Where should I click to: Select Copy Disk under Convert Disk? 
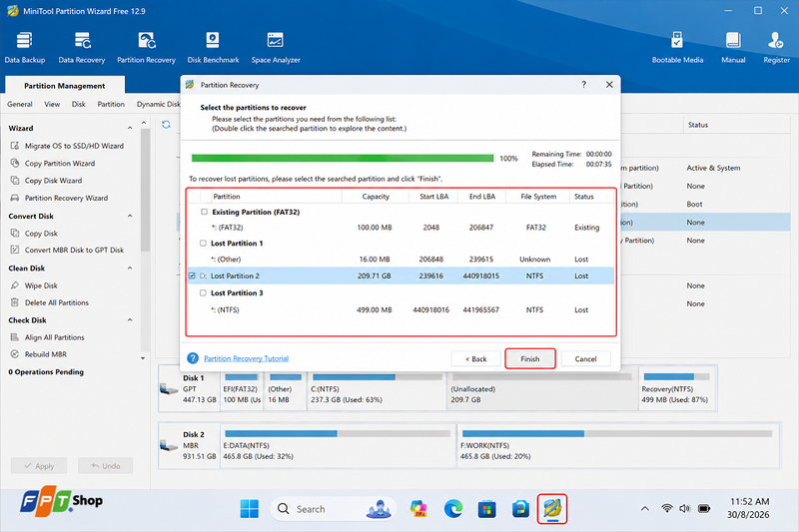(34, 234)
